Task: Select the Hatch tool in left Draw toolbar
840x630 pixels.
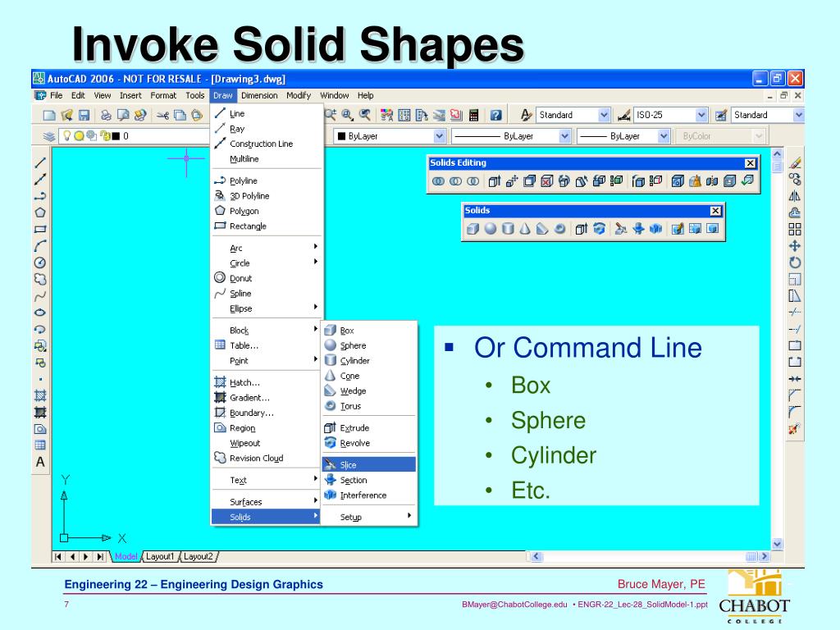Action: coord(40,395)
